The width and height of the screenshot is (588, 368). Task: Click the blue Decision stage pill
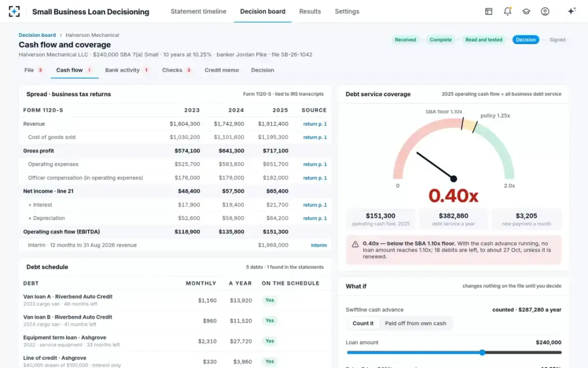coord(526,40)
